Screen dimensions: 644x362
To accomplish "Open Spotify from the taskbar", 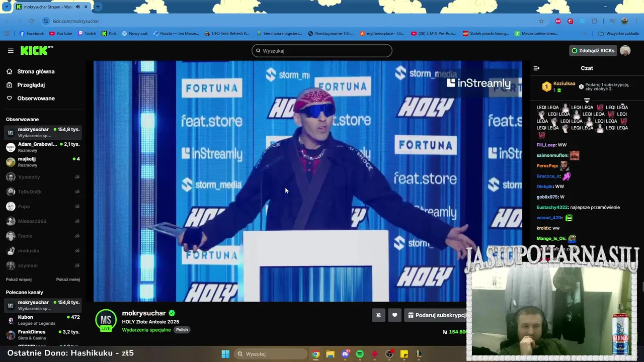I will click(x=360, y=354).
